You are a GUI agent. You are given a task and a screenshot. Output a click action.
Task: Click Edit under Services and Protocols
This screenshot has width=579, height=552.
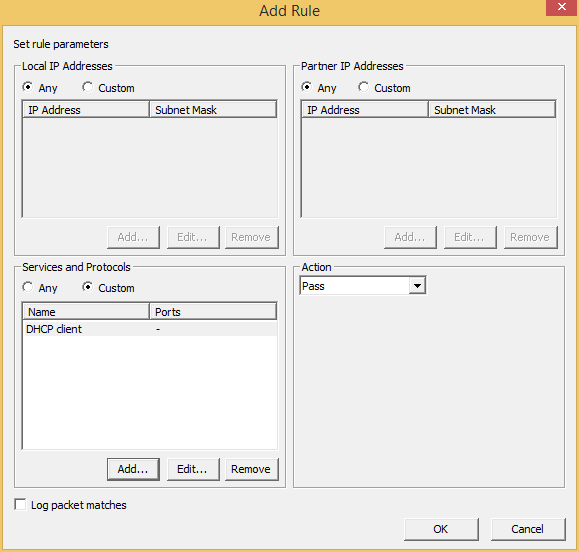pyautogui.click(x=193, y=469)
